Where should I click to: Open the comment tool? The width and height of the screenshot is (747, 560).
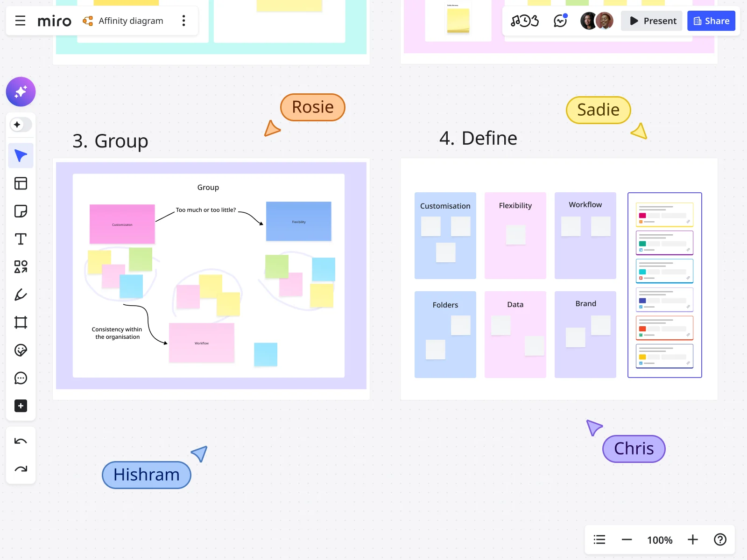[21, 378]
